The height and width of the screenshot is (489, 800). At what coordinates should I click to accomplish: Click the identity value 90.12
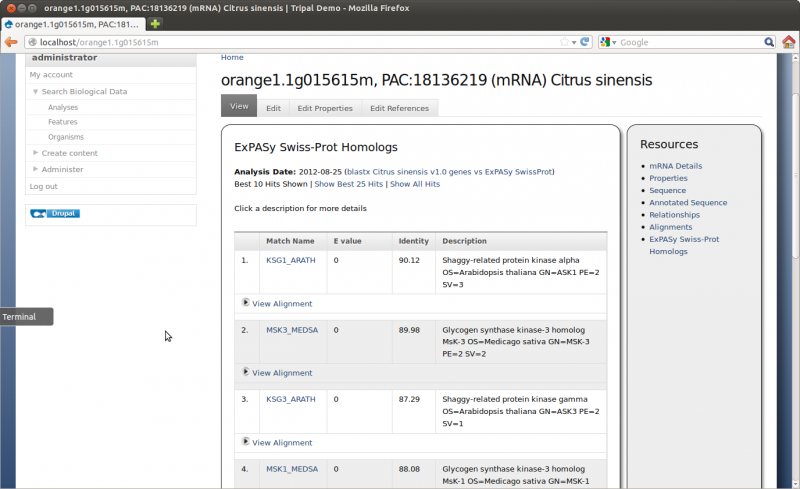pyautogui.click(x=409, y=260)
